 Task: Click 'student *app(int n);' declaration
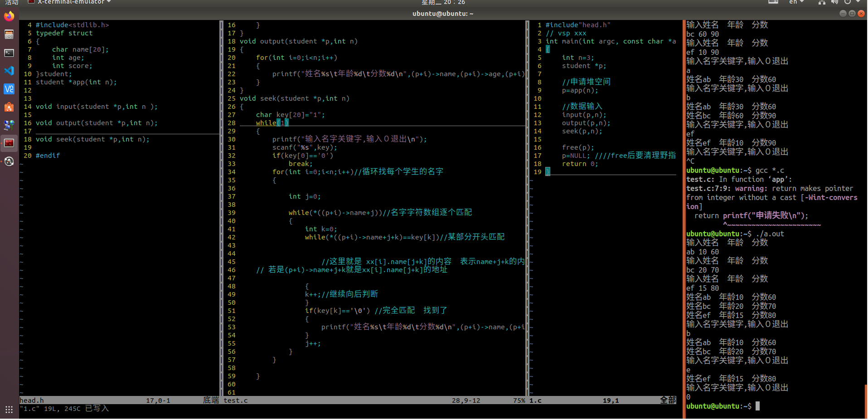(x=76, y=82)
